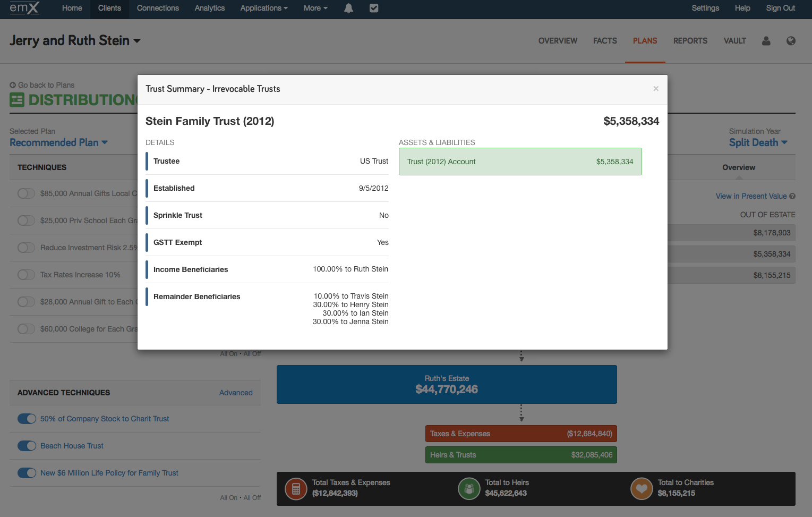812x517 pixels.
Task: Click the globe icon near the tabs
Action: point(791,41)
